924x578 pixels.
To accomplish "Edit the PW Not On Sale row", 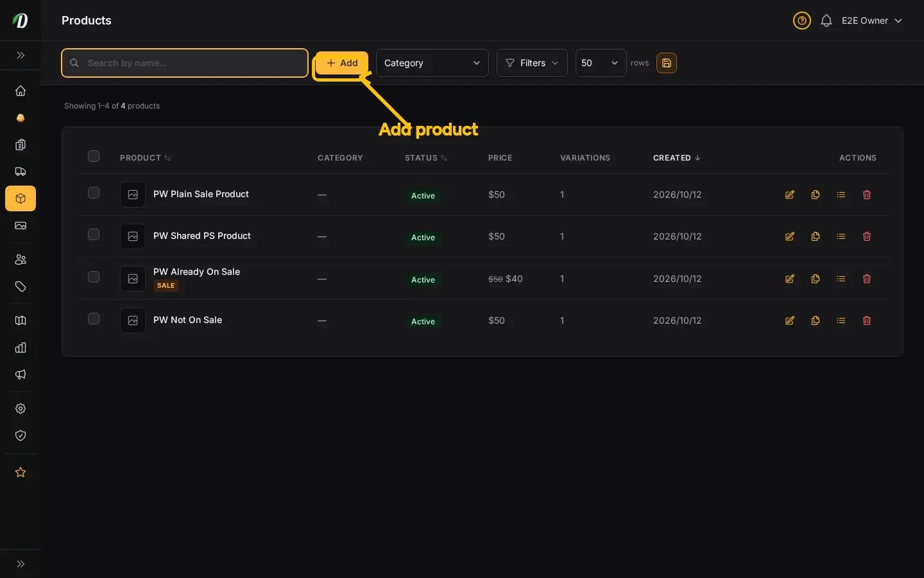I will pyautogui.click(x=790, y=320).
